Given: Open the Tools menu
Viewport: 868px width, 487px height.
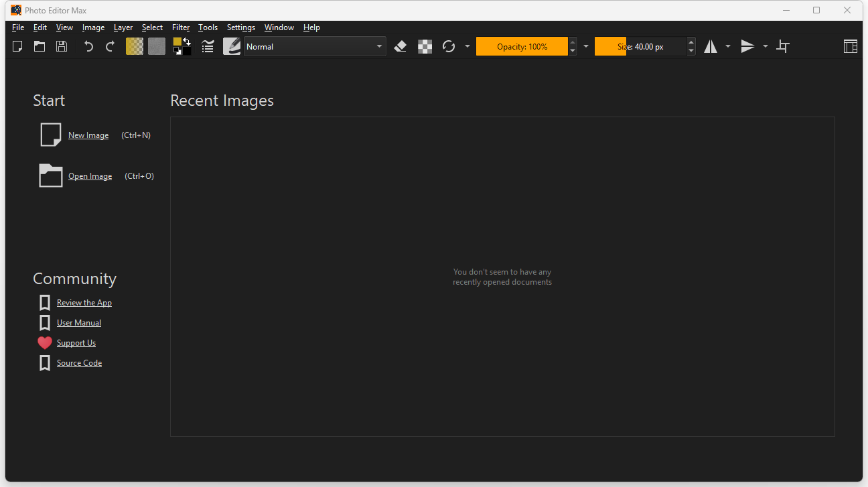Looking at the screenshot, I should point(208,27).
